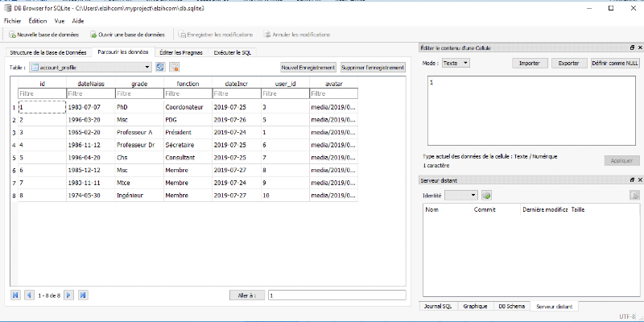Switch to the Journal SQL tab
The image size is (644, 322).
[x=437, y=306]
